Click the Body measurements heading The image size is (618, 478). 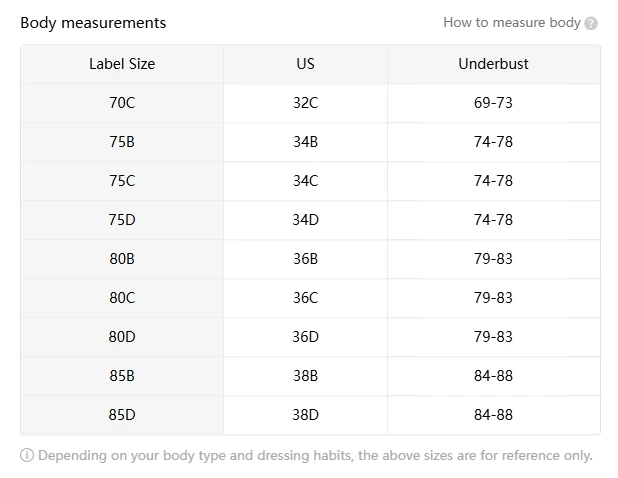click(93, 23)
